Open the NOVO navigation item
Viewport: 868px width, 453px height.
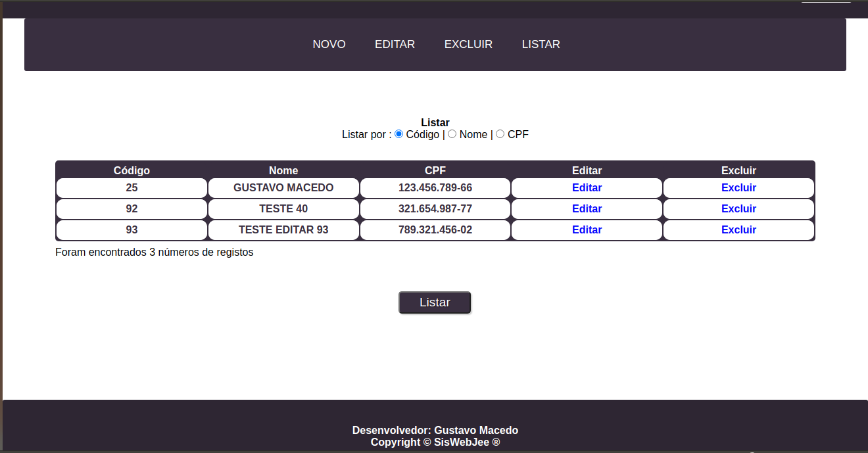pyautogui.click(x=329, y=44)
